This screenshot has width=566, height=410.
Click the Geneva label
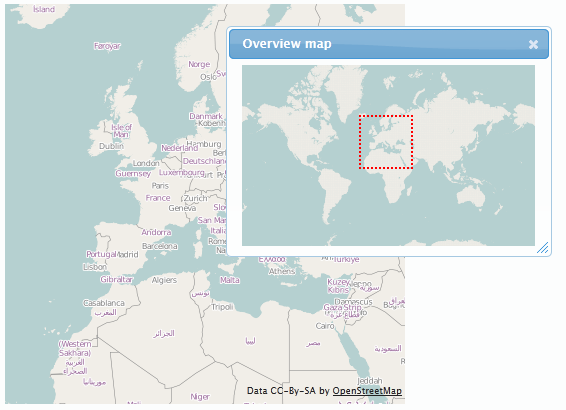[182, 208]
